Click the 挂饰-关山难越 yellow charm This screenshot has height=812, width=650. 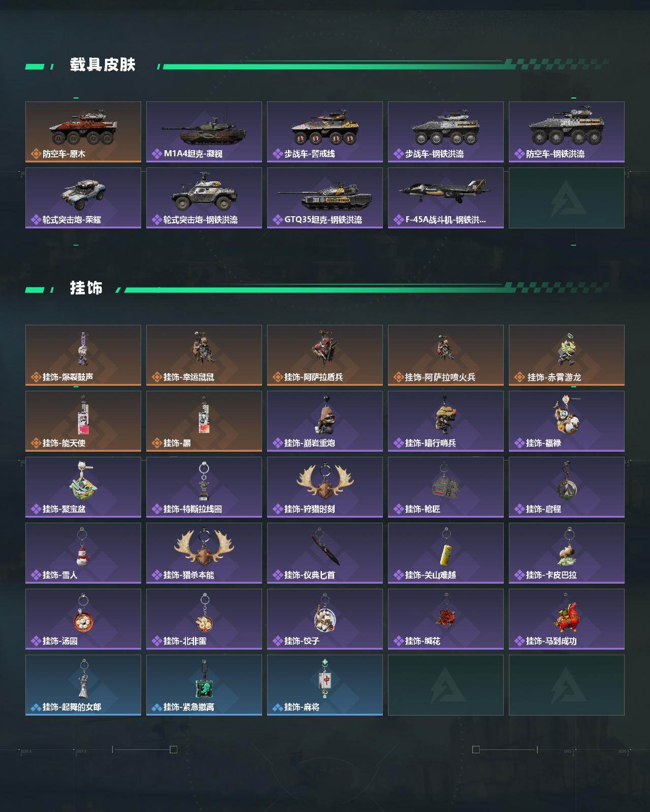(x=446, y=553)
